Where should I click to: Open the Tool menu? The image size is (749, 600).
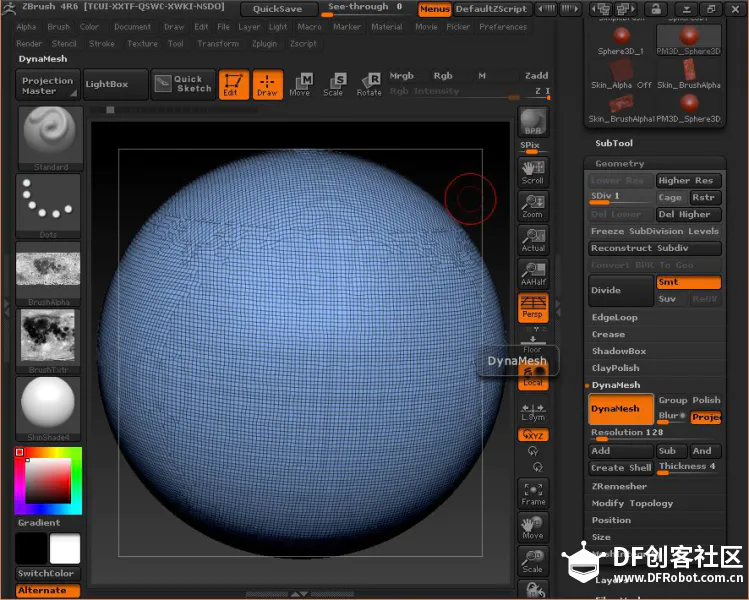pos(176,44)
